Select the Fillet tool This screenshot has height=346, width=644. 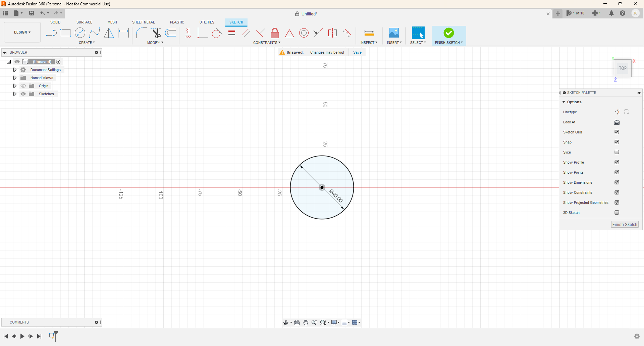point(141,33)
